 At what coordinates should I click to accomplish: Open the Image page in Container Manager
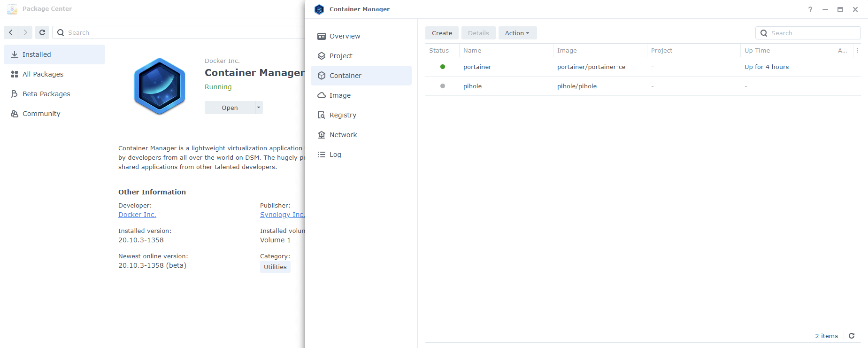(361, 95)
